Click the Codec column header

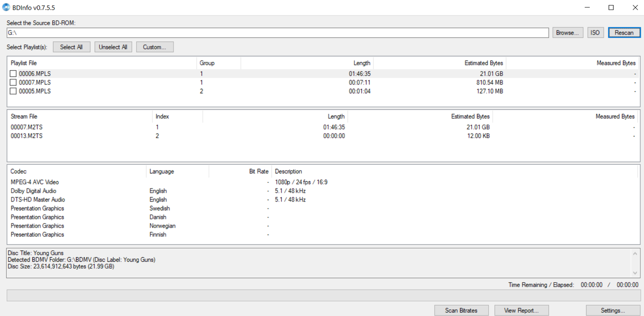pyautogui.click(x=76, y=172)
